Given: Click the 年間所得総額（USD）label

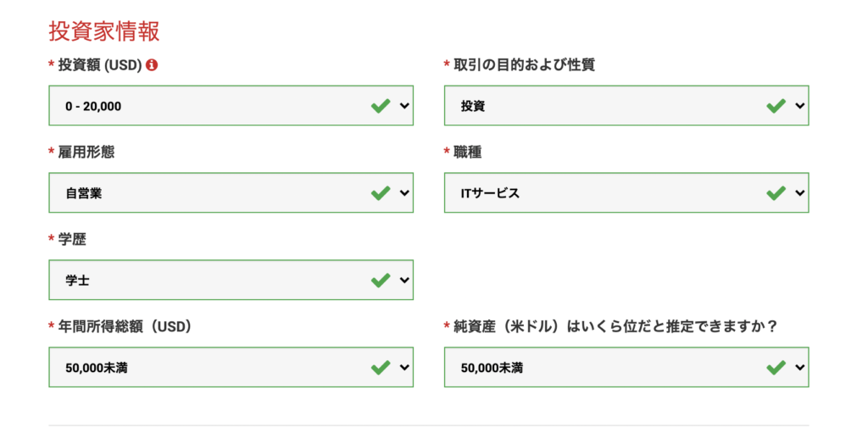Looking at the screenshot, I should point(125,326).
